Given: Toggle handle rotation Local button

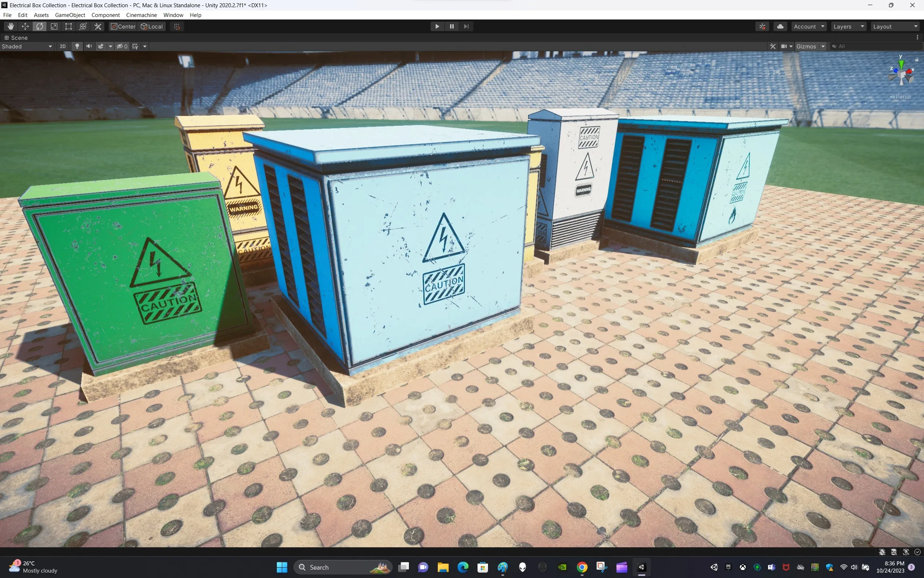Looking at the screenshot, I should (x=152, y=26).
